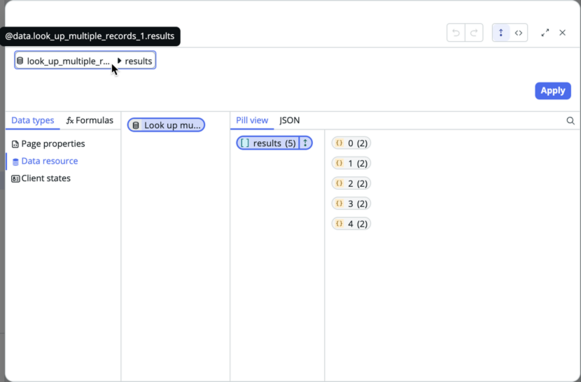Undo the last change
Image resolution: width=581 pixels, height=382 pixels.
pos(456,33)
